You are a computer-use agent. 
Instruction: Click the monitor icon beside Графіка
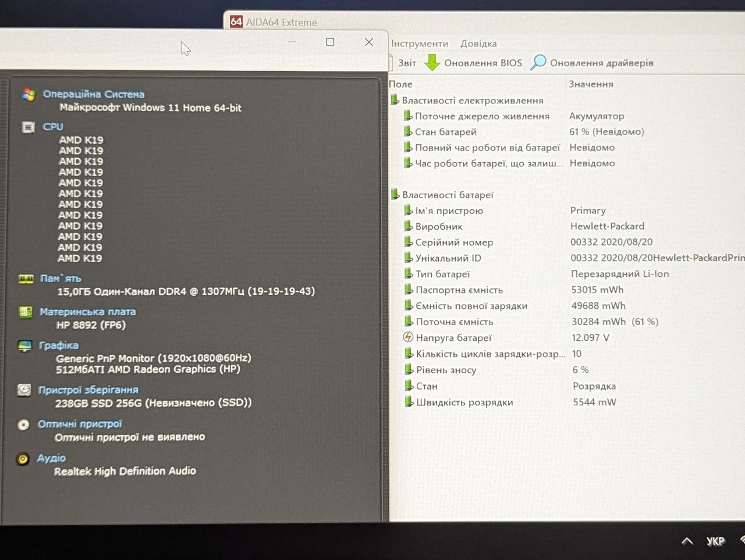click(x=25, y=346)
